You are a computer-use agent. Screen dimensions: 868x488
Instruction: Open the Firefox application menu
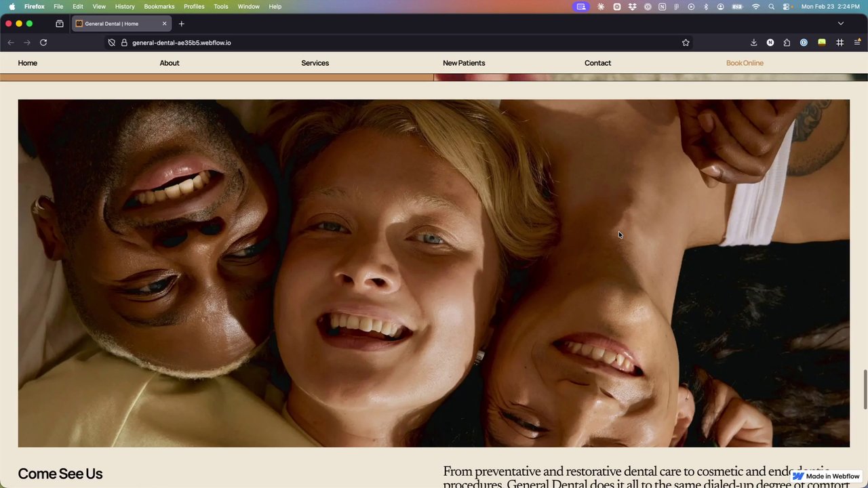click(857, 43)
